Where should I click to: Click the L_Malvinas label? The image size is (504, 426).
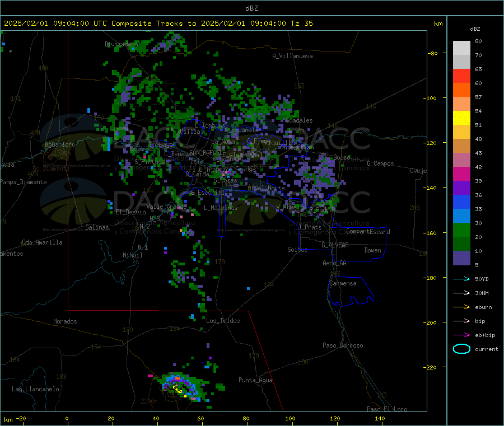(x=221, y=208)
